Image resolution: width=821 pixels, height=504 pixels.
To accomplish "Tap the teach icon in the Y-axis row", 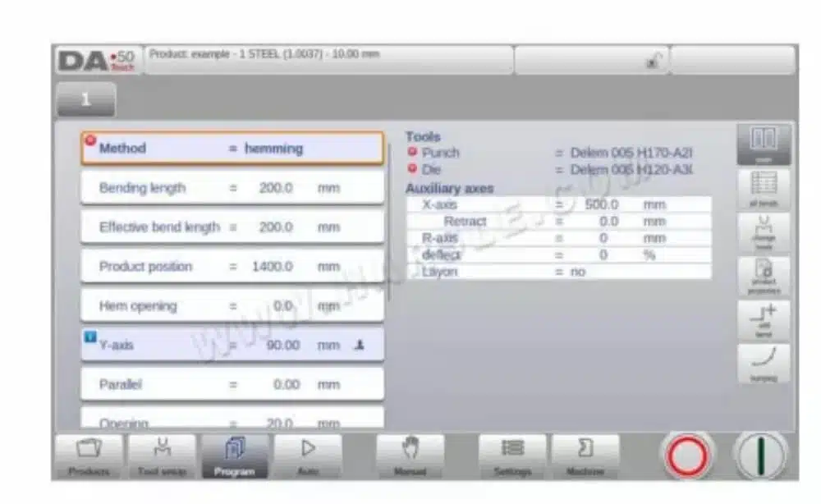I will click(x=360, y=345).
